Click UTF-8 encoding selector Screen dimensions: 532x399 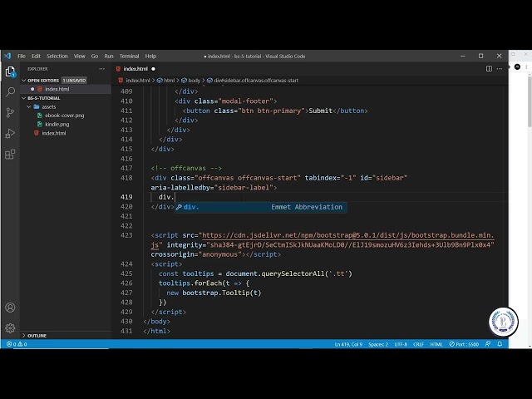(x=401, y=344)
